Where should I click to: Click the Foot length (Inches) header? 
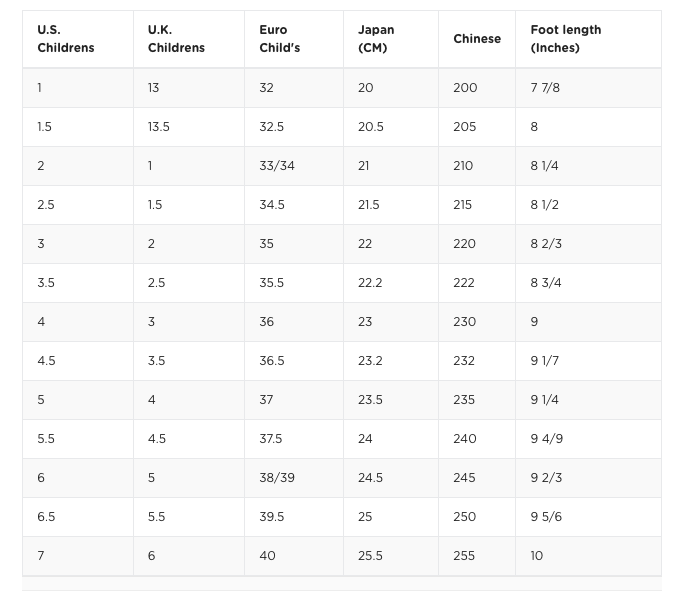(566, 39)
